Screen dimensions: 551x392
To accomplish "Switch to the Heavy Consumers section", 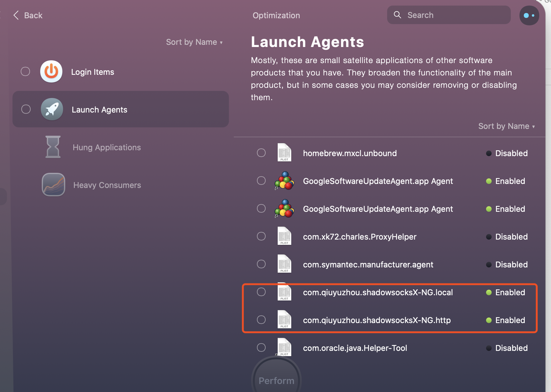I will click(x=107, y=185).
